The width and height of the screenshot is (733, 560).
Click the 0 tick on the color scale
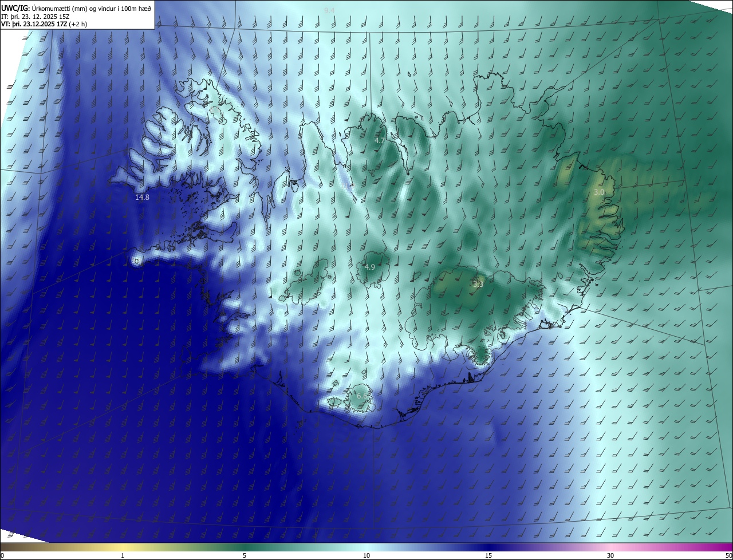(2, 555)
